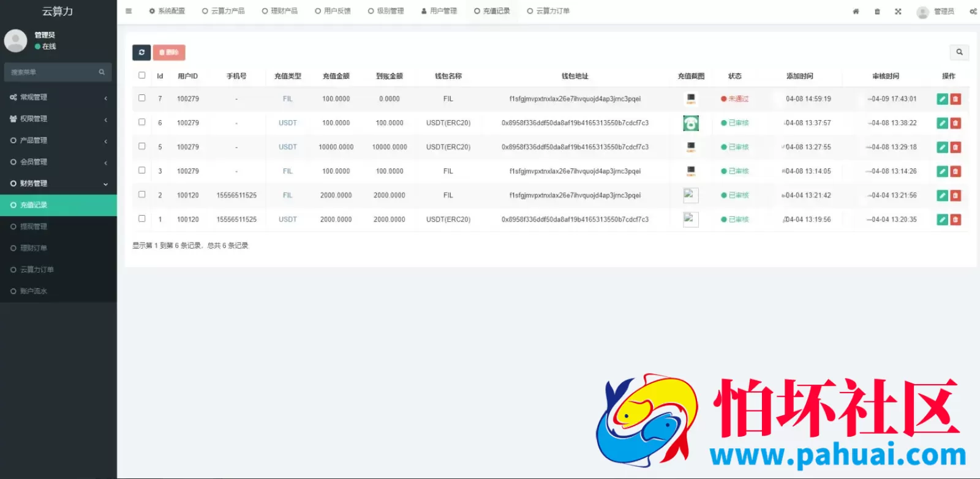Edit record Id 3 with green pencil
980x479 pixels.
click(943, 172)
